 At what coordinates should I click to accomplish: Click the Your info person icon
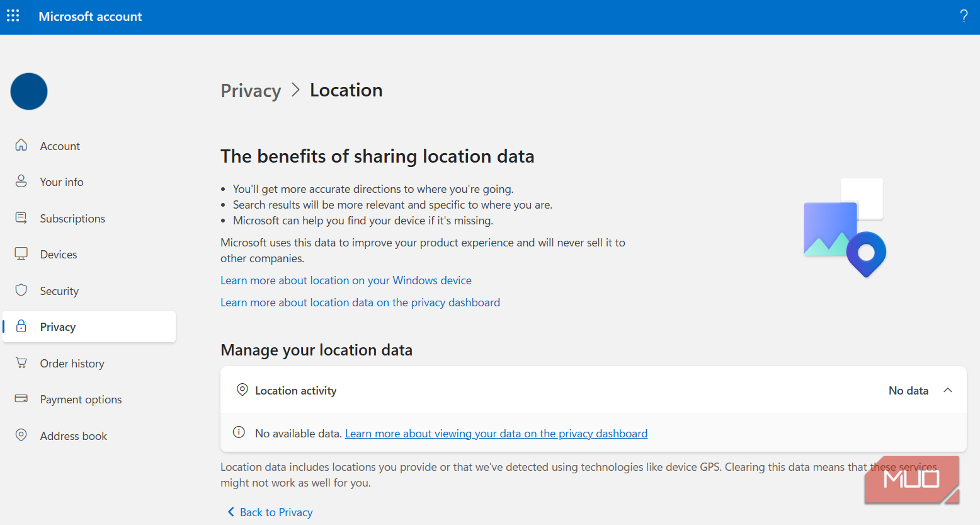[x=21, y=182]
